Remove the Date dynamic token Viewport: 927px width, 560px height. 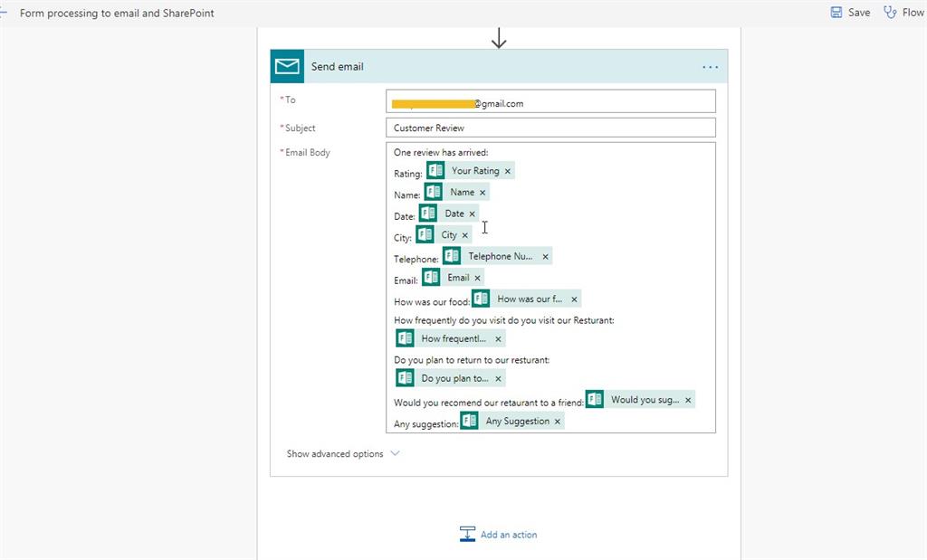[x=472, y=214]
